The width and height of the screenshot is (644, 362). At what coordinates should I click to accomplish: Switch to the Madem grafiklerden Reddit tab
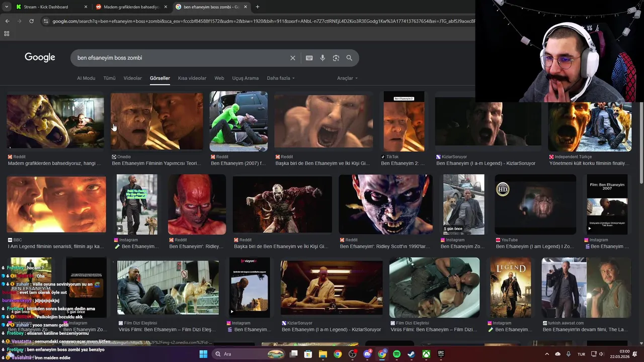pyautogui.click(x=132, y=7)
